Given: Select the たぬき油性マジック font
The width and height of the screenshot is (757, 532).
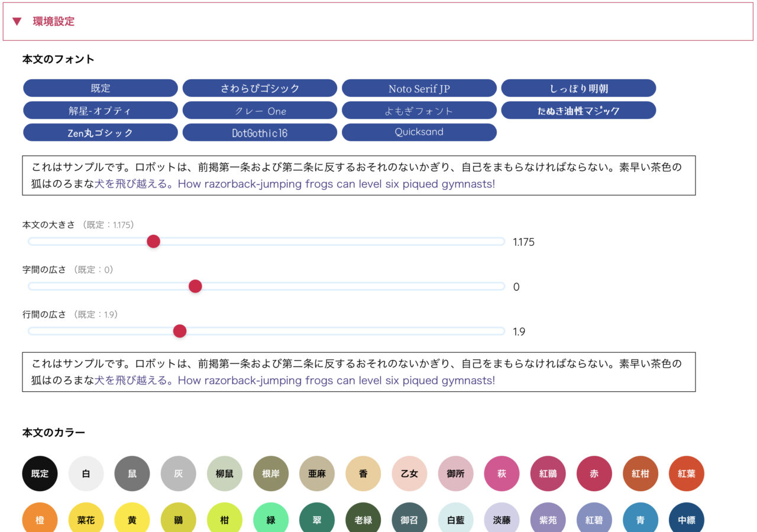Looking at the screenshot, I should click(x=578, y=110).
